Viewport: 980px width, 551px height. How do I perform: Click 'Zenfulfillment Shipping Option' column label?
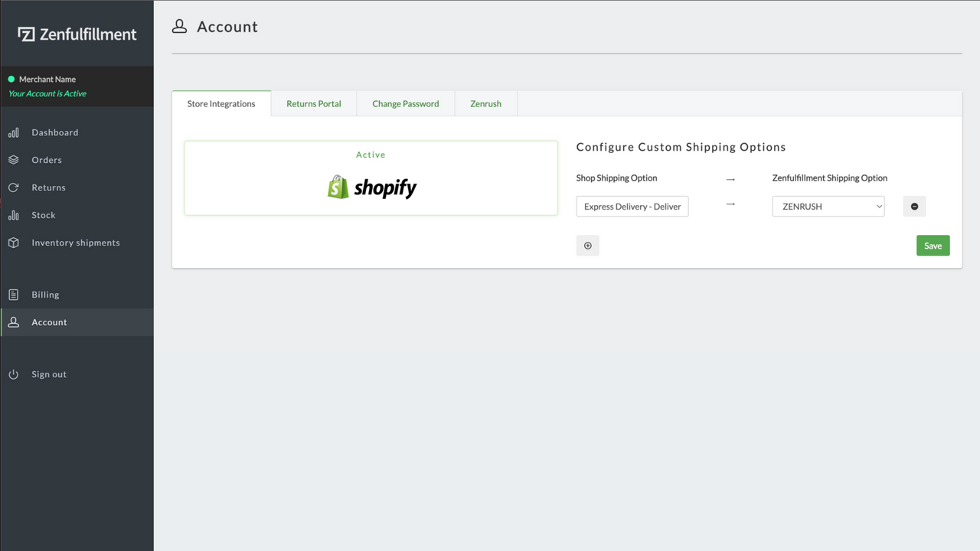[830, 178]
